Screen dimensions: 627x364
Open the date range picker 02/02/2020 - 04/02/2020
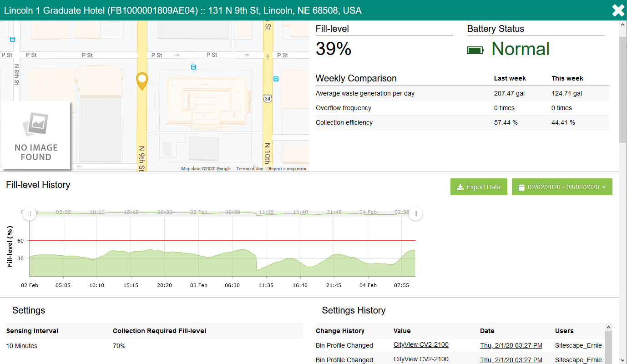(x=562, y=187)
